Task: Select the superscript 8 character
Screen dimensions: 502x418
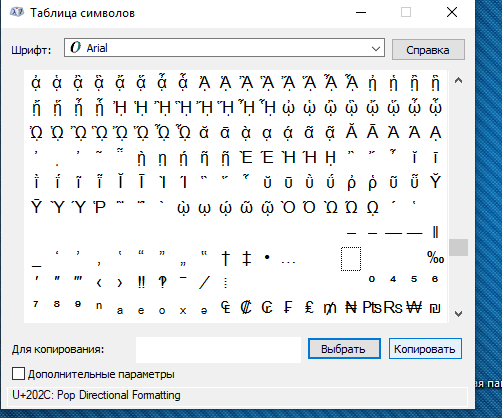Action: pyautogui.click(x=57, y=304)
